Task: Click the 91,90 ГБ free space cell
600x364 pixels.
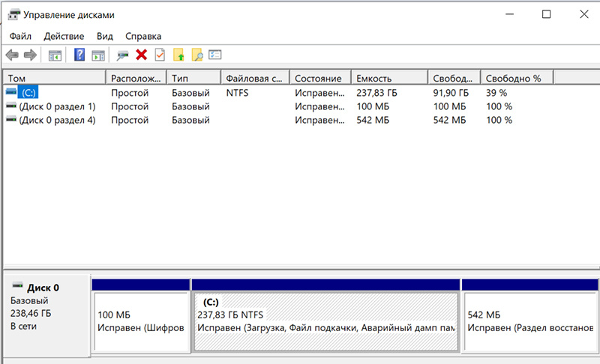Action: tap(451, 93)
